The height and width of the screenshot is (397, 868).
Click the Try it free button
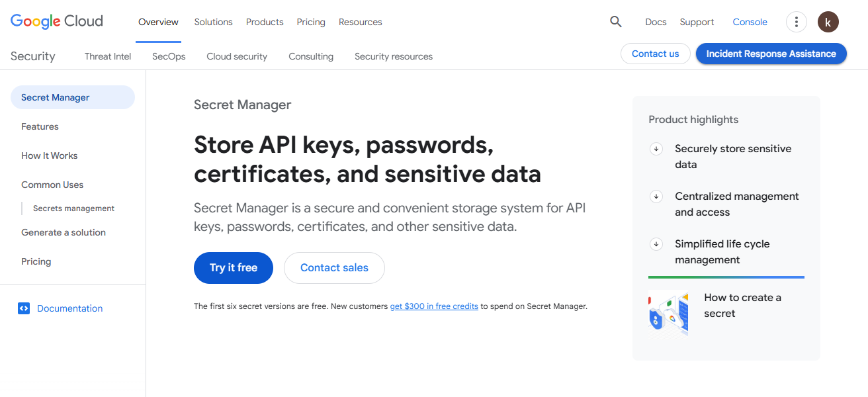click(233, 267)
